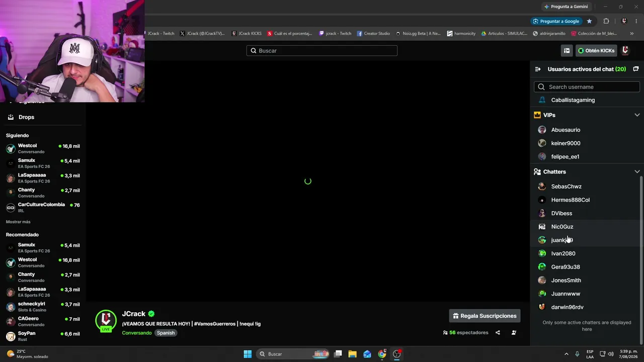Click the weather widget on the taskbar
Viewport: 644px width, 362px height.
(x=28, y=354)
